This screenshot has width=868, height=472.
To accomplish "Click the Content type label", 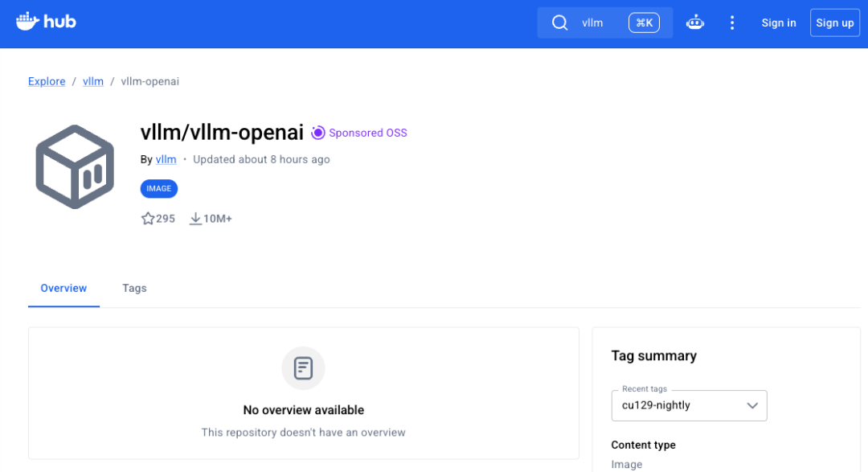I will click(643, 445).
